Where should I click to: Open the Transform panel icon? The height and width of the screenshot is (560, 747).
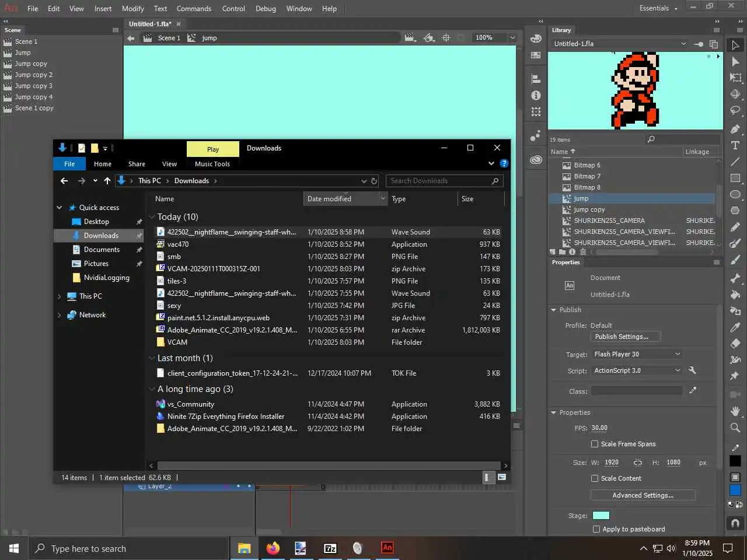pos(536,111)
